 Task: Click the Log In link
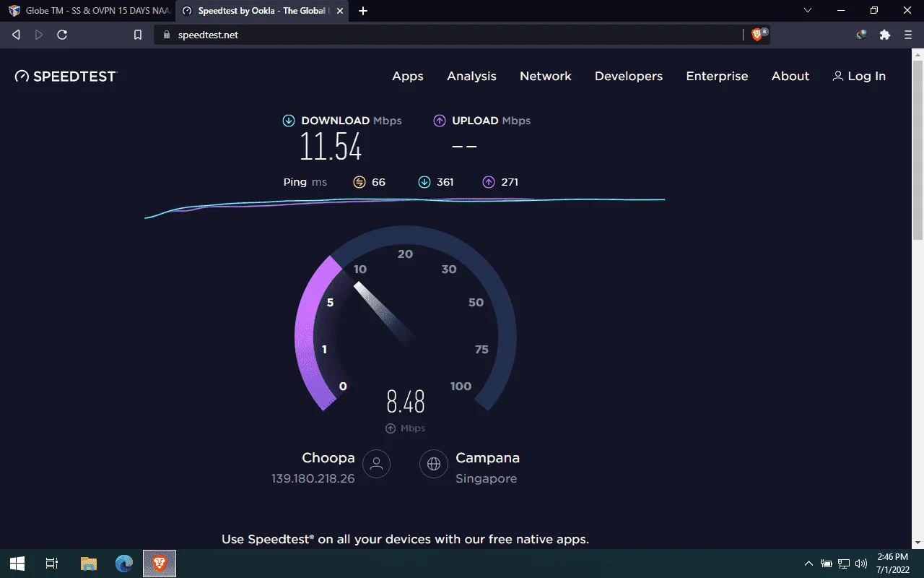pyautogui.click(x=859, y=76)
